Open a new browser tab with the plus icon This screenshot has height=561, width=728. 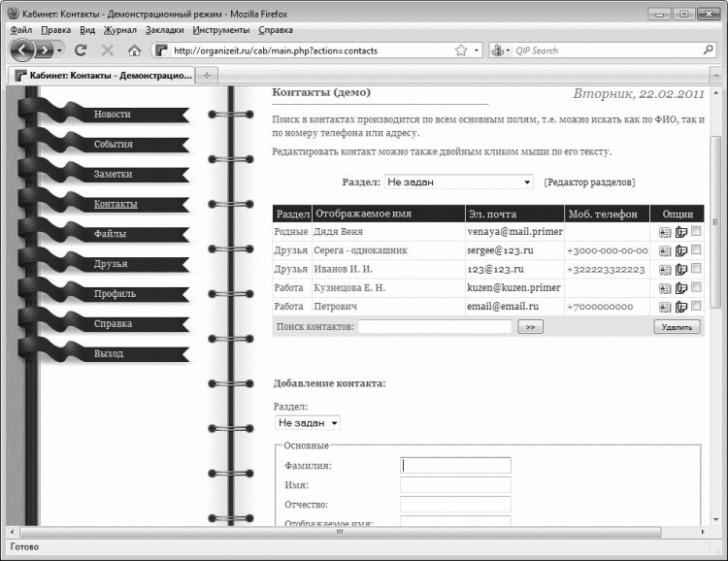click(x=207, y=76)
